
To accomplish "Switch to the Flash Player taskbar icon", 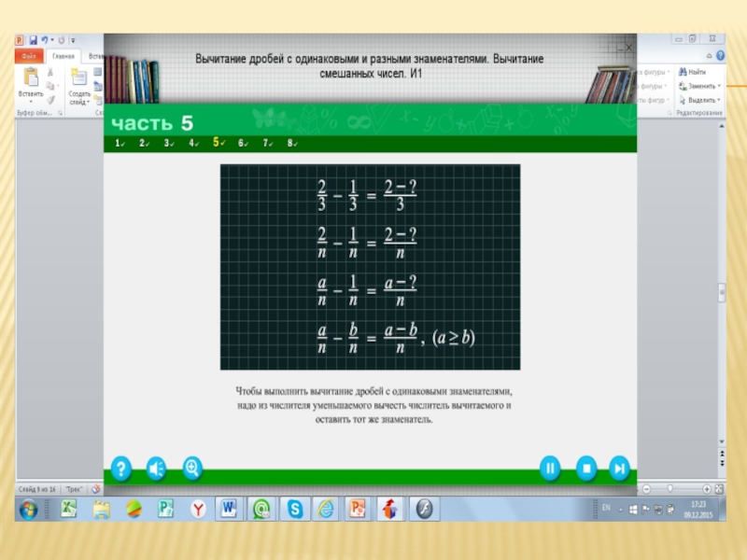I will [425, 509].
